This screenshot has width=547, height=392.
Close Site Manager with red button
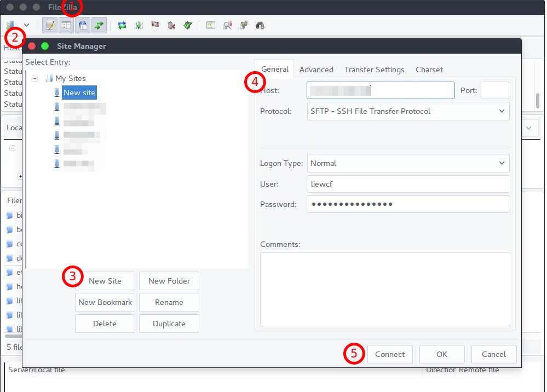[32, 46]
